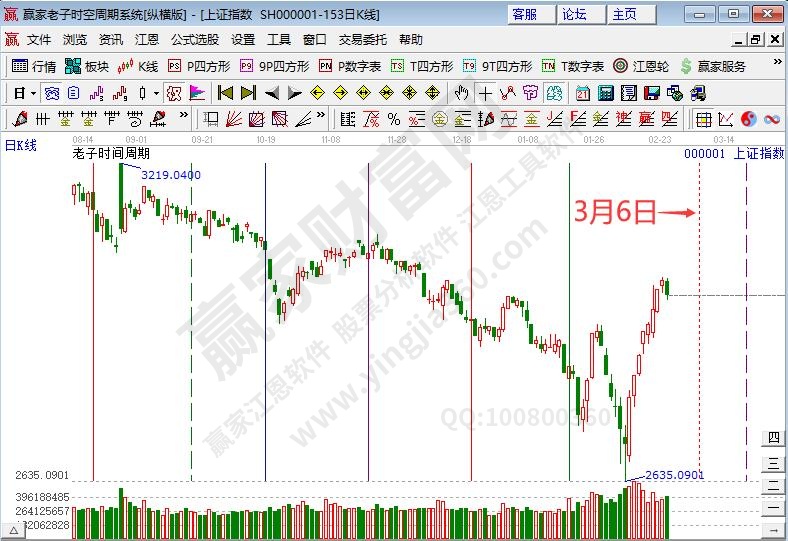Open the 公式选股 menu
The height and width of the screenshot is (541, 788).
point(194,40)
